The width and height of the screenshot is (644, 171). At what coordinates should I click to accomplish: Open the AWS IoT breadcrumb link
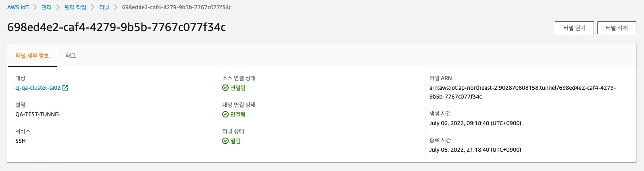point(18,7)
